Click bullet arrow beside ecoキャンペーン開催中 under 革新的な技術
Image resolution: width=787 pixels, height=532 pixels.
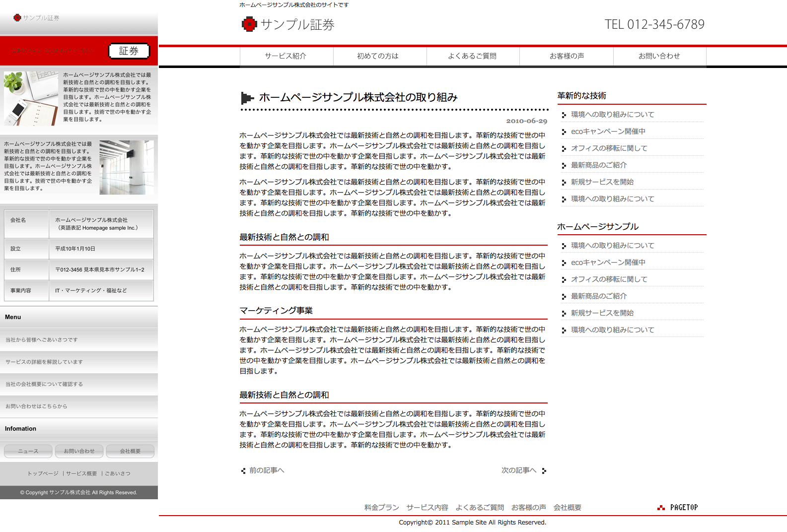564,132
